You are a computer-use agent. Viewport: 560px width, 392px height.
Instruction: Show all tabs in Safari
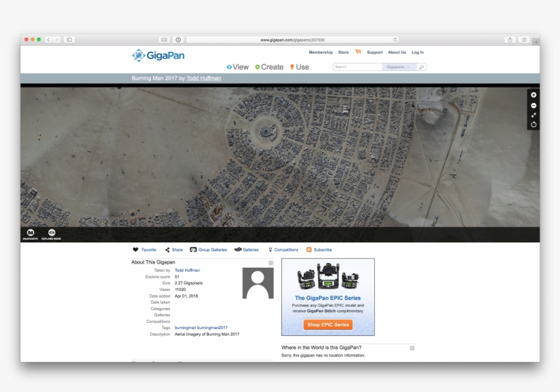click(x=524, y=40)
